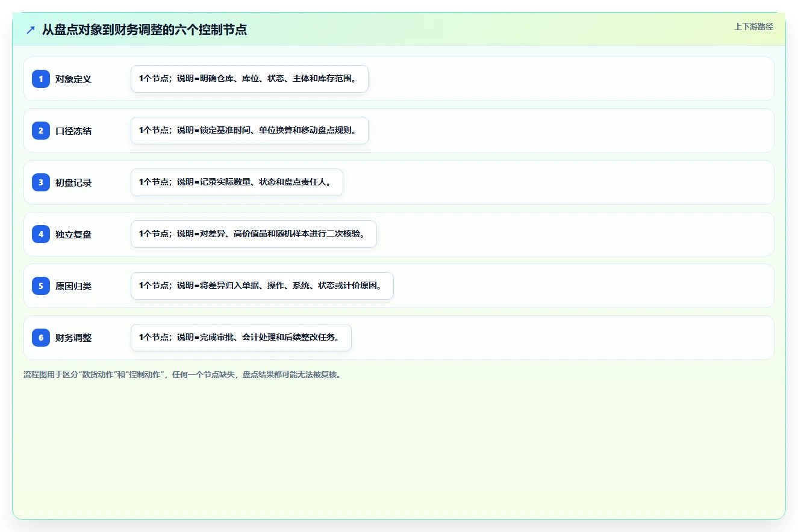The height and width of the screenshot is (532, 798).
Task: Click the 独立复盘 step label
Action: pos(73,234)
